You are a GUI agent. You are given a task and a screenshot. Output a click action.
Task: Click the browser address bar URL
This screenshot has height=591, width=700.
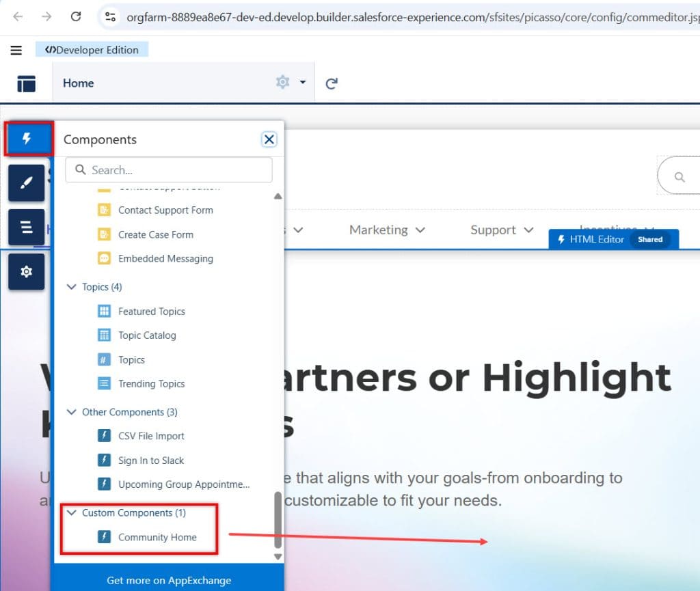[412, 17]
